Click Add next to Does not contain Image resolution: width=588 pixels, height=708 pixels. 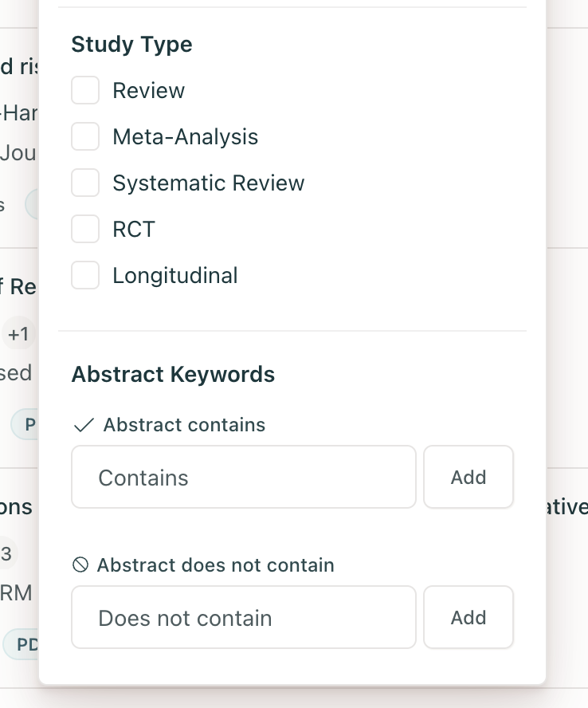click(468, 617)
